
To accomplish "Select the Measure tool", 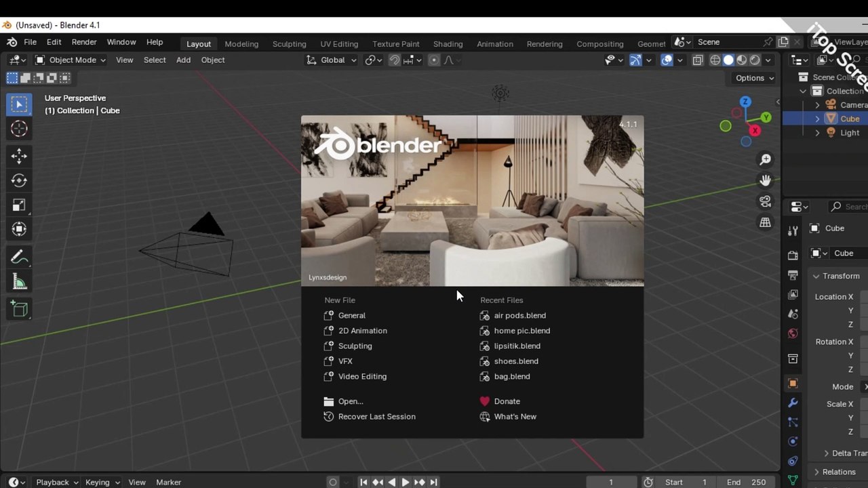I will (x=19, y=282).
